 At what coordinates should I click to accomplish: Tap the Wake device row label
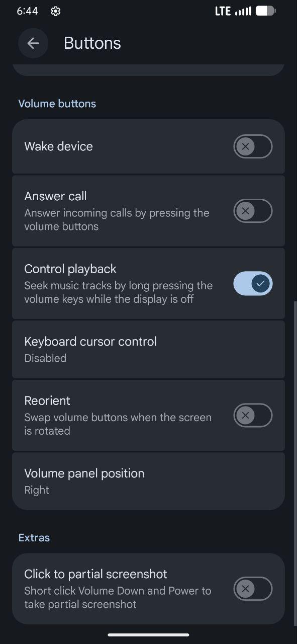tap(58, 146)
